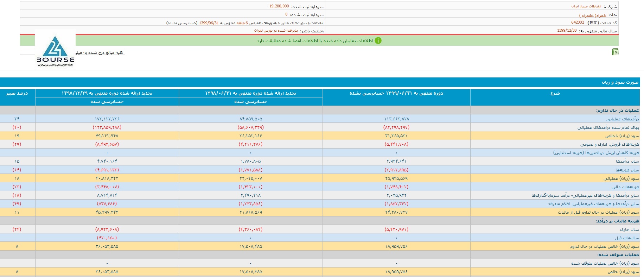Click the شرح column header
This screenshot has height=277, width=644.
coord(555,93)
